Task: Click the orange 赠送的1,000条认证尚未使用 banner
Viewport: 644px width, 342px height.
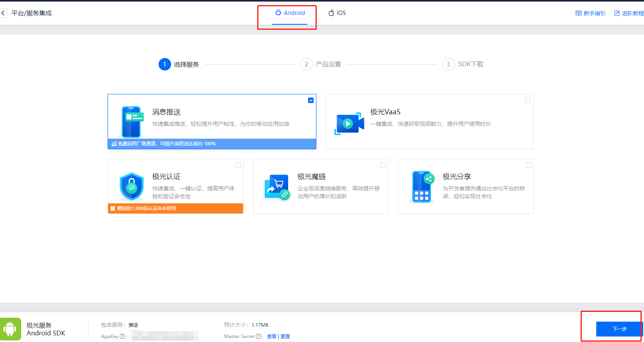Action: [175, 208]
